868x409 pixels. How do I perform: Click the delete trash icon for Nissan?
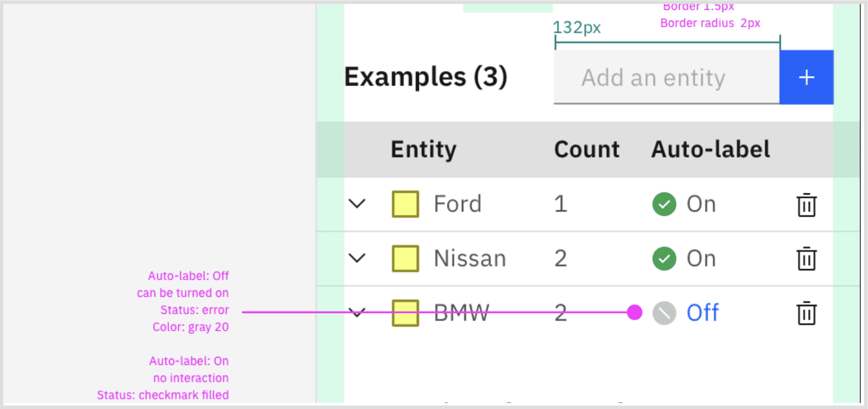[806, 259]
